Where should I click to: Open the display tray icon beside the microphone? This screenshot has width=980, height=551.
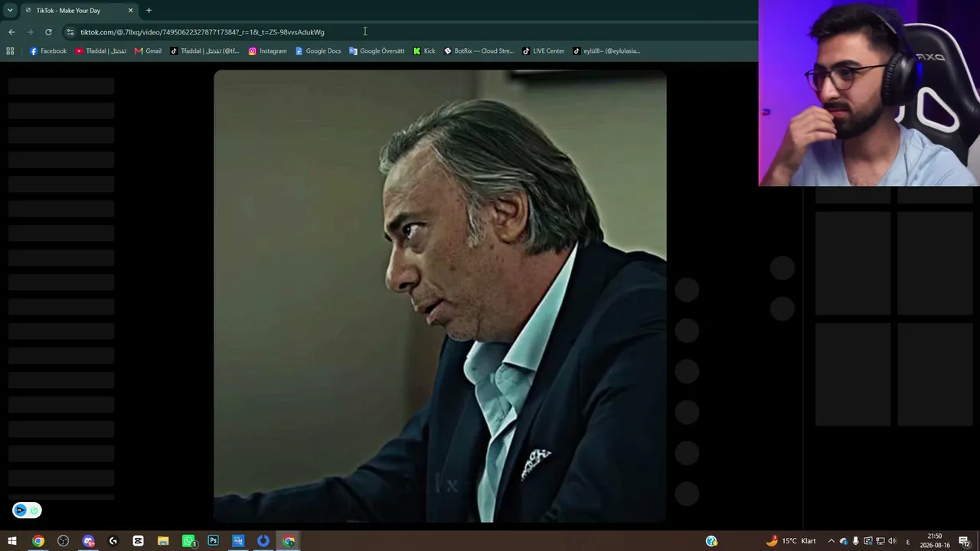[868, 541]
